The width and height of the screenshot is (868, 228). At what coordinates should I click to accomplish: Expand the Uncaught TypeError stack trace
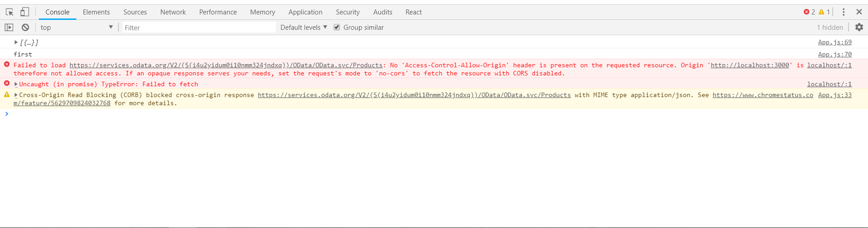pos(16,84)
